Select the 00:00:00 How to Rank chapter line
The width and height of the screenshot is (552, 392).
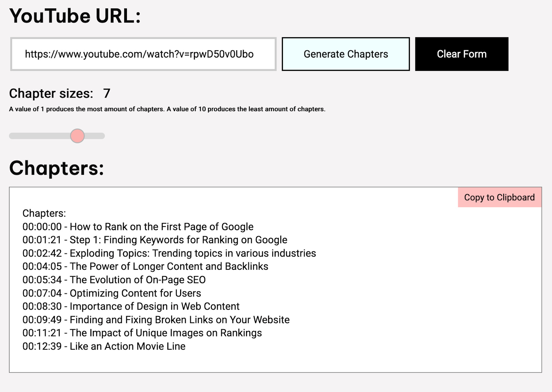tap(138, 227)
